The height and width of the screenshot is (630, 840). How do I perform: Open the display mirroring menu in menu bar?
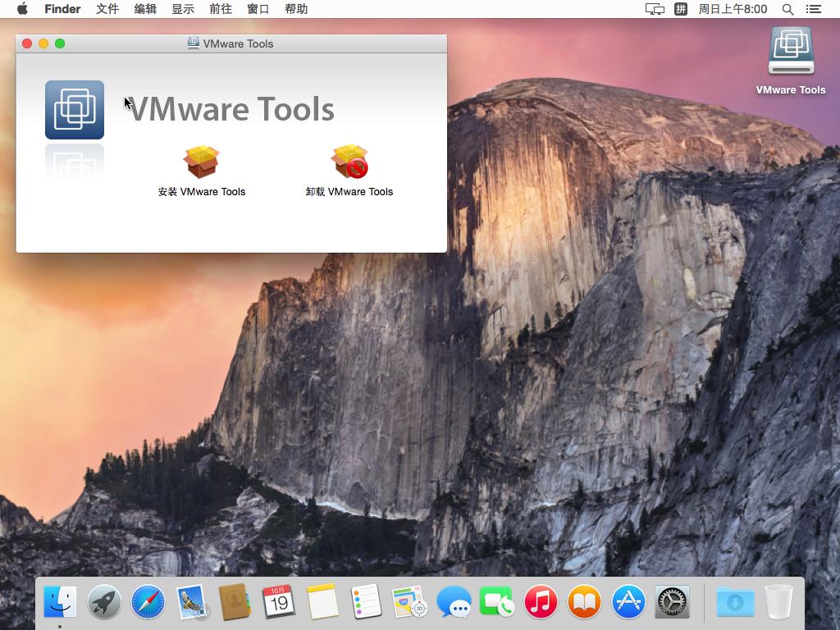[655, 9]
